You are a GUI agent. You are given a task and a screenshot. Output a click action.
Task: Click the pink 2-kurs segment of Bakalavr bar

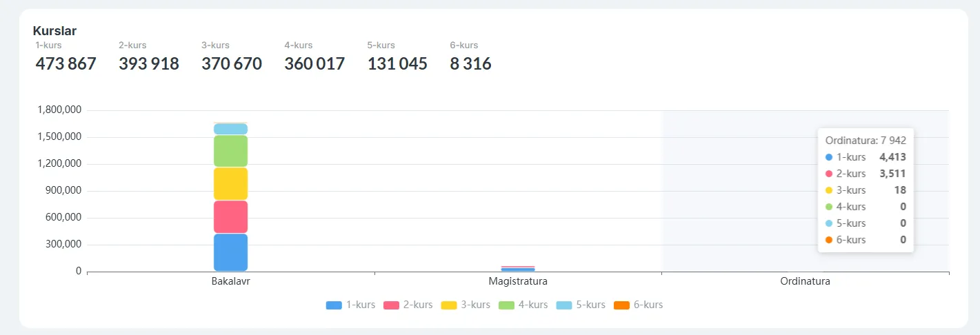[x=230, y=216]
